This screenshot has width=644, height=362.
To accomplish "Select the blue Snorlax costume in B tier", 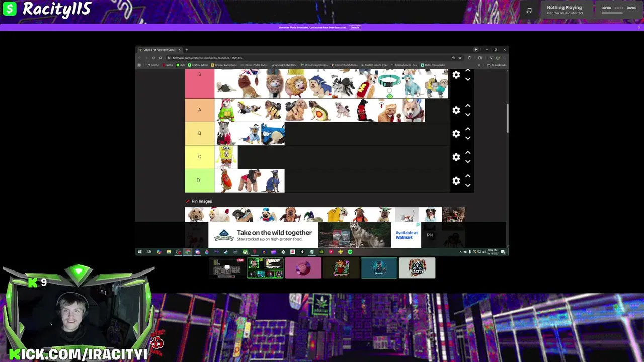I will click(273, 134).
